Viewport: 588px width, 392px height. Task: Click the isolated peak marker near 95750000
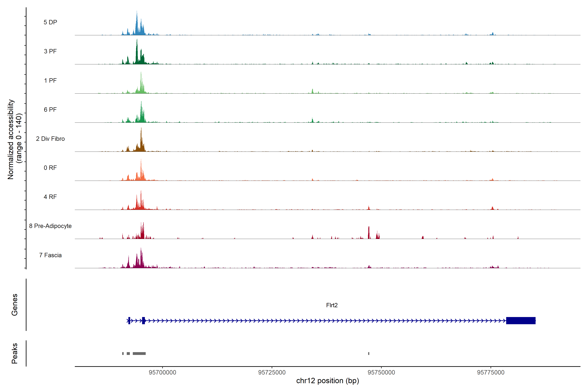pos(369,353)
